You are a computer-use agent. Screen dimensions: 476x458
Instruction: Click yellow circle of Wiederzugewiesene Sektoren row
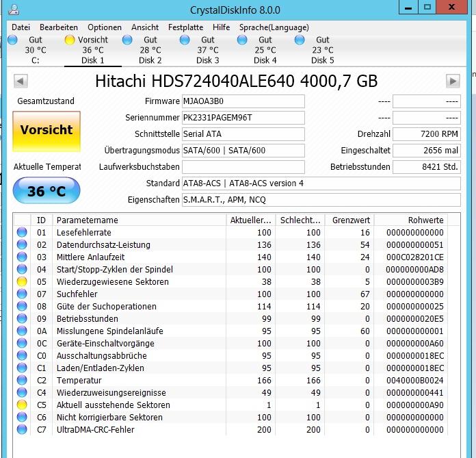point(22,282)
